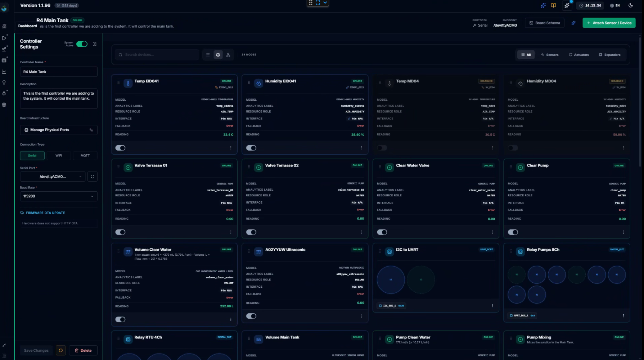Viewport: 644px width, 360px height.
Task: Select the Sensors filter tab
Action: pos(549,55)
